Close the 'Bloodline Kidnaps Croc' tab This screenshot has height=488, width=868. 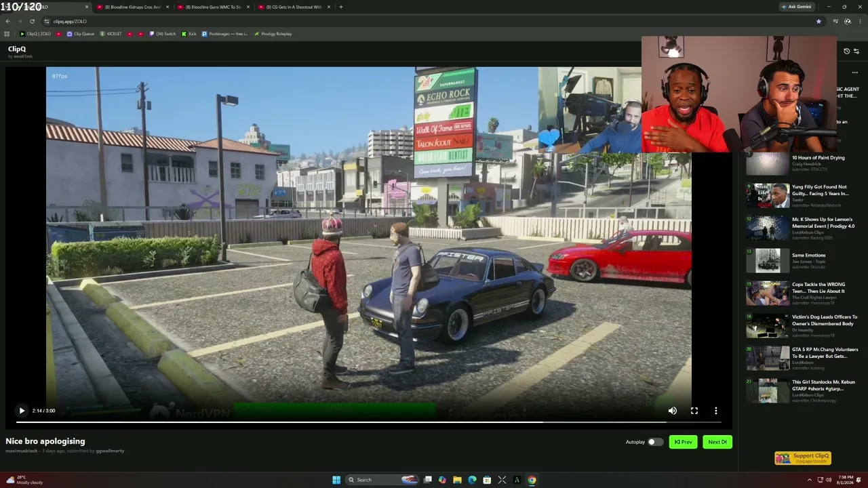[x=167, y=7]
